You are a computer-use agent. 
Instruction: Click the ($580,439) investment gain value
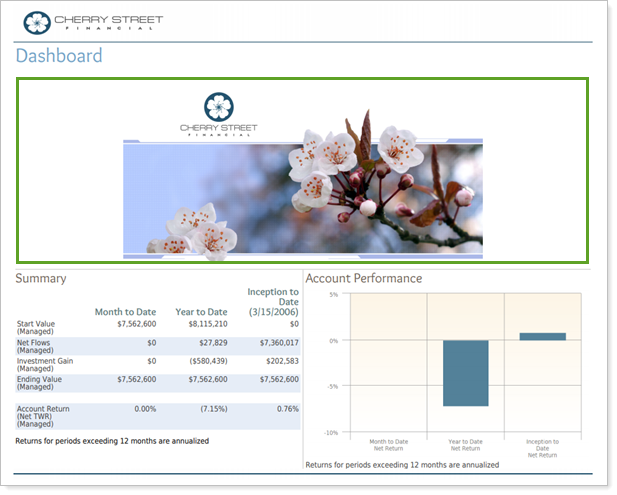[x=205, y=361]
